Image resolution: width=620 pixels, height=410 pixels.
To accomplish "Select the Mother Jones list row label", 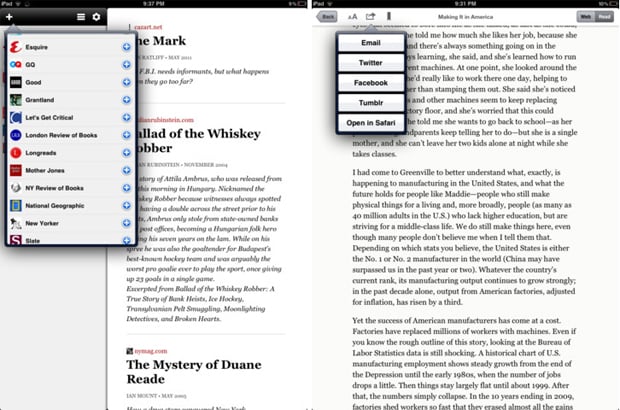I will pos(45,170).
